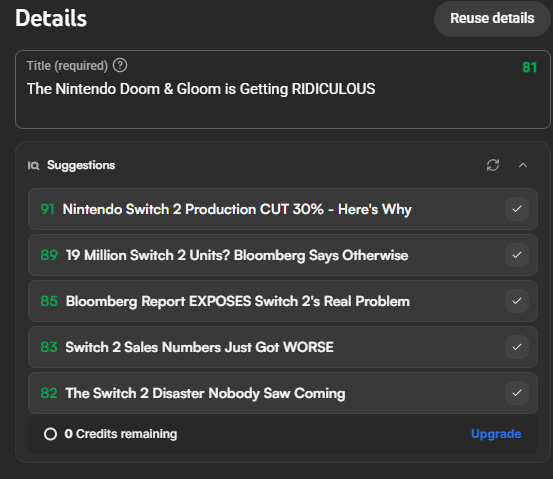Click the credits circle icon
Viewport: 553px width, 479px height.
coord(50,434)
